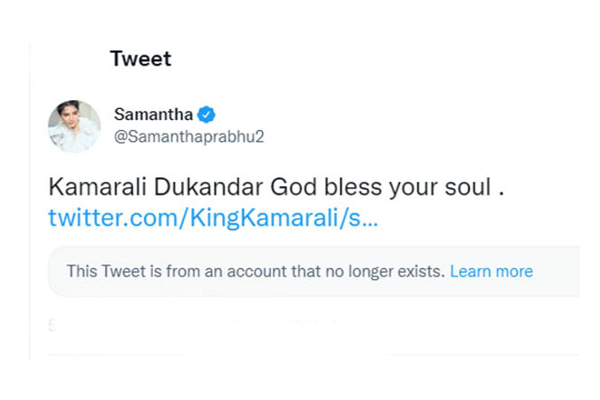Click the deleted account notice box
The height and width of the screenshot is (400, 600).
point(312,271)
